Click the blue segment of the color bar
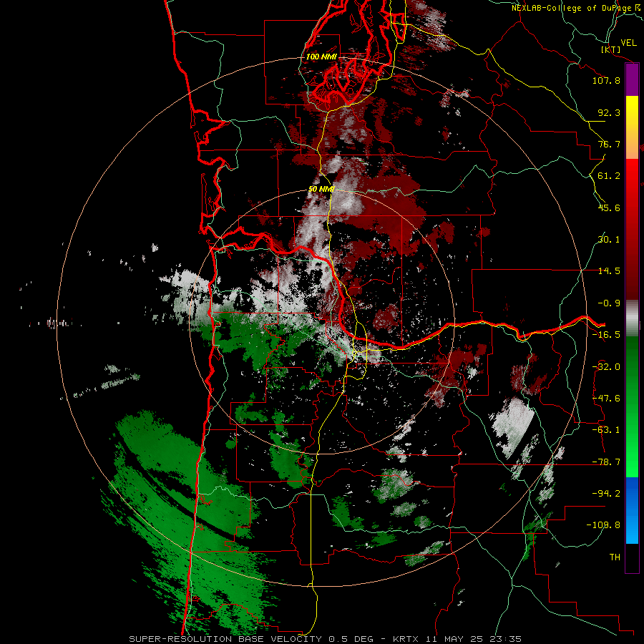Screen dimensions: 644x644 [x=632, y=510]
